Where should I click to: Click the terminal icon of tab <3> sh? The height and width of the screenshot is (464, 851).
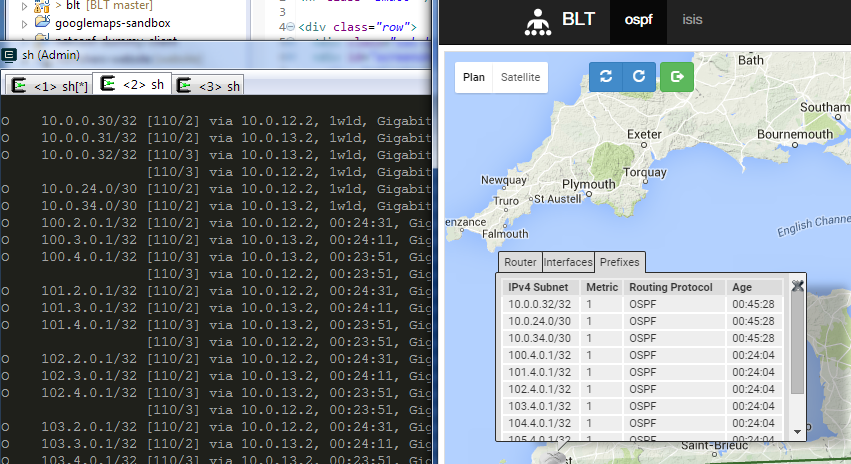(x=184, y=86)
